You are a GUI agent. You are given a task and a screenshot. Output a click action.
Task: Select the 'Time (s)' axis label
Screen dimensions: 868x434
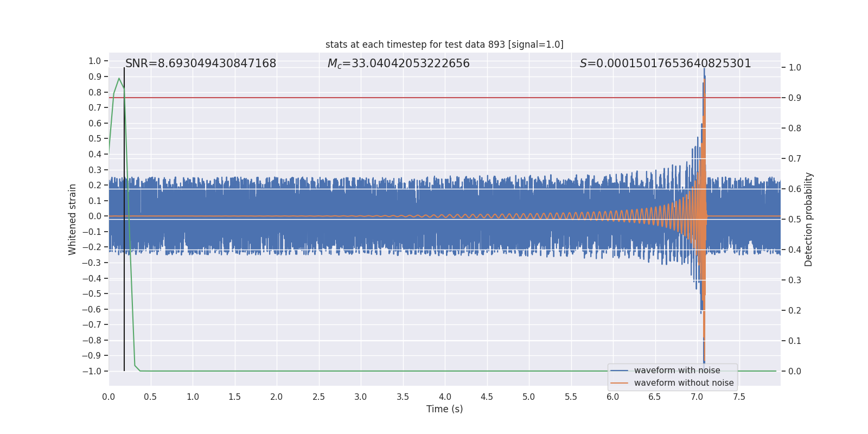[445, 409]
